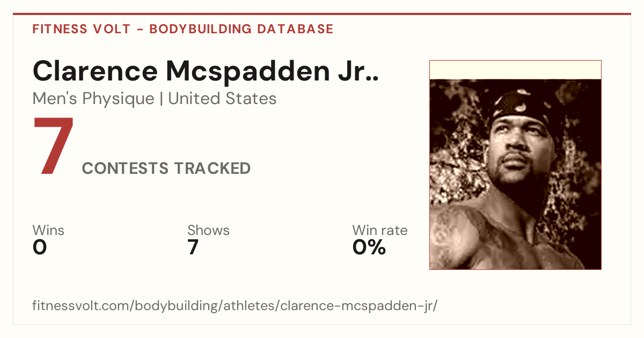
Task: Select the Clarence Mcspadden Jr.. name heading
Action: click(x=206, y=71)
